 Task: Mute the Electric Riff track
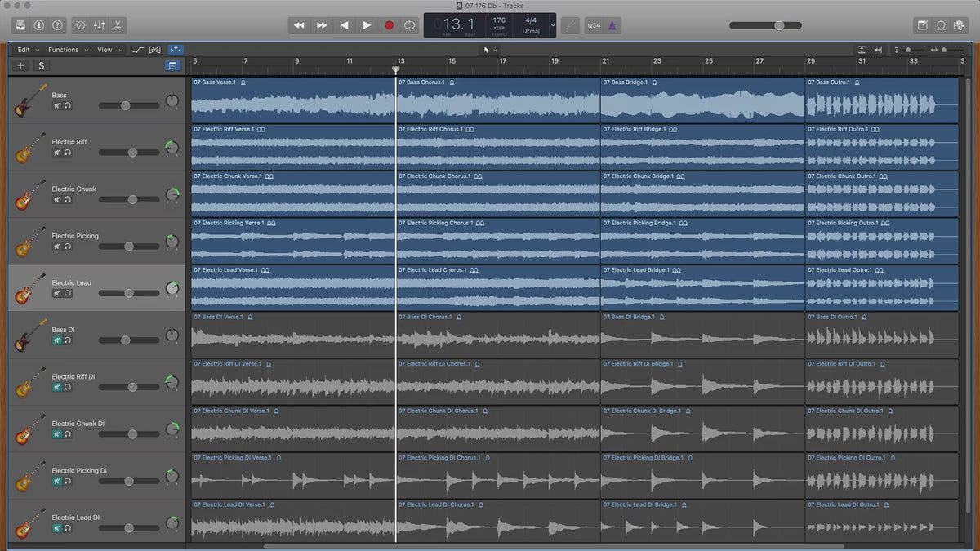(x=57, y=153)
